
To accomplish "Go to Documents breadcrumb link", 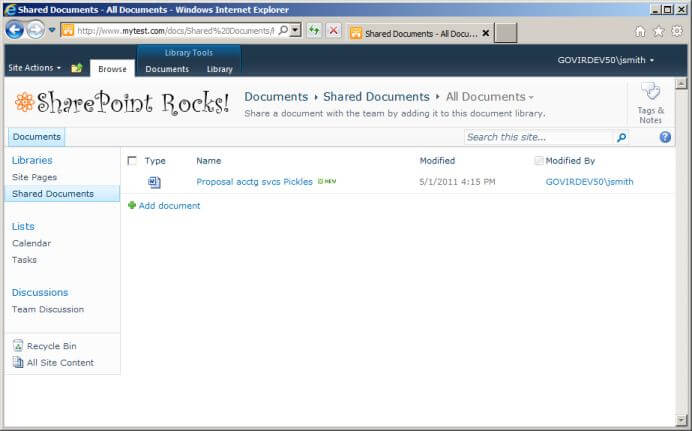I will pos(276,97).
